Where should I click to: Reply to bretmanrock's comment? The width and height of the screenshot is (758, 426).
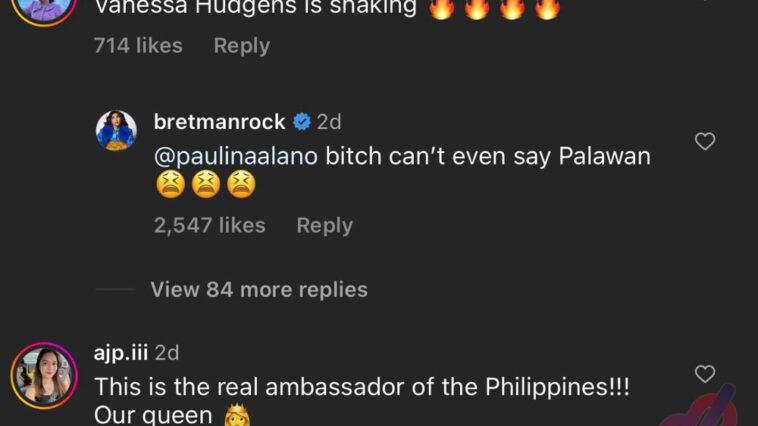pyautogui.click(x=325, y=225)
